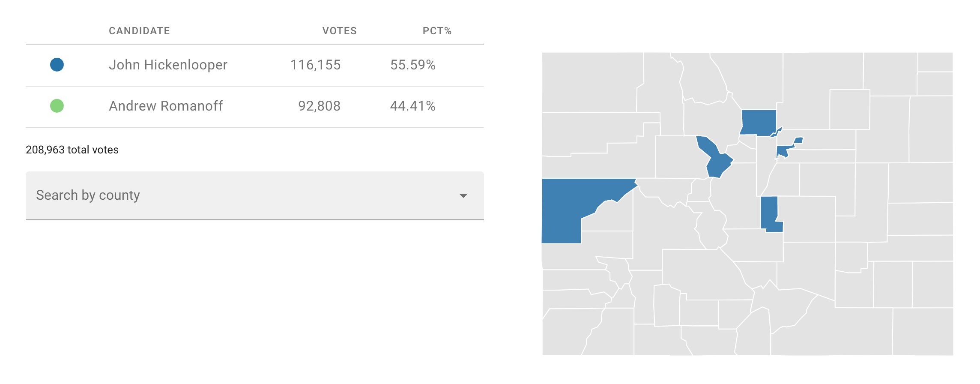This screenshot has height=384, width=980.
Task: Select the rectangular blue county in northern map
Action: click(759, 122)
